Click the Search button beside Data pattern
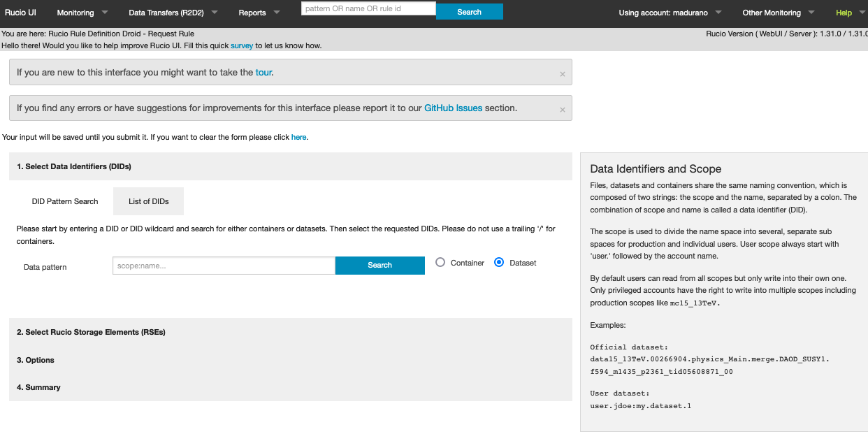This screenshot has width=868, height=441. (379, 266)
